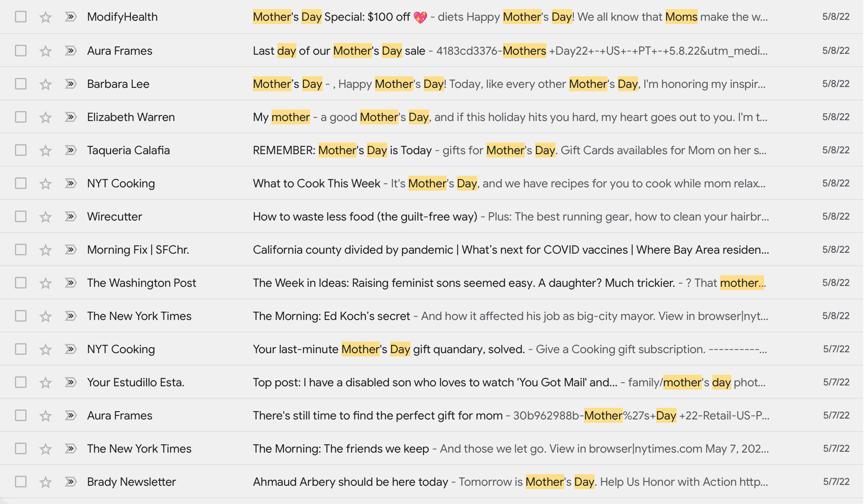Image resolution: width=864 pixels, height=504 pixels.
Task: Click importance marker on What to Cook This Week email
Action: pyautogui.click(x=71, y=183)
